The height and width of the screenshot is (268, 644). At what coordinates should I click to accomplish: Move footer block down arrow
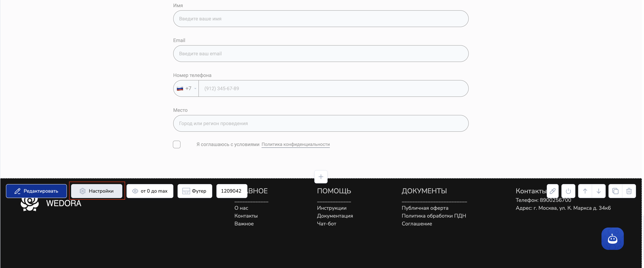pos(599,191)
